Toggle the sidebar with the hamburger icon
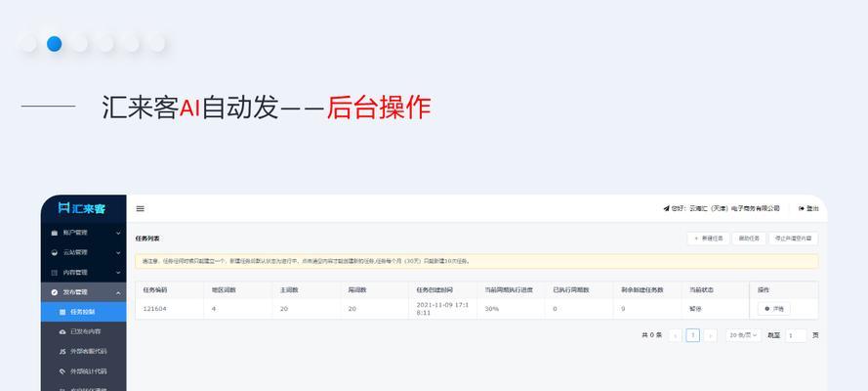Image resolution: width=868 pixels, height=391 pixels. 140,209
